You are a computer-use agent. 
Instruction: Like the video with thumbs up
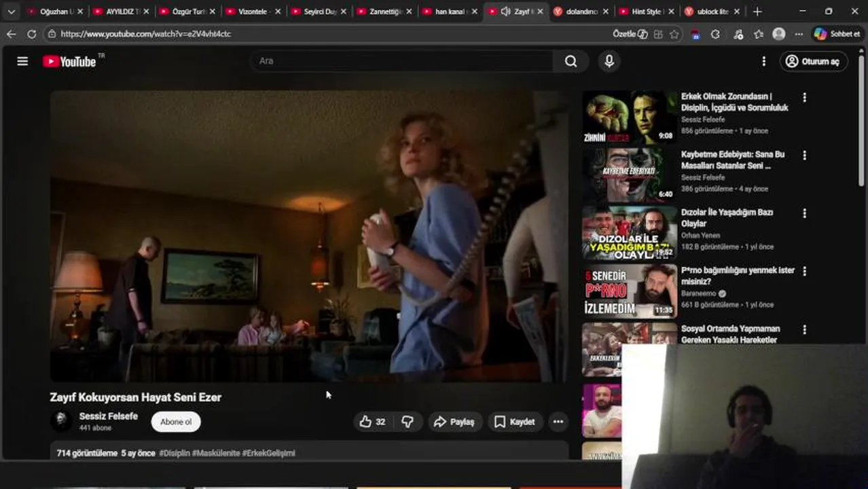pyautogui.click(x=372, y=422)
